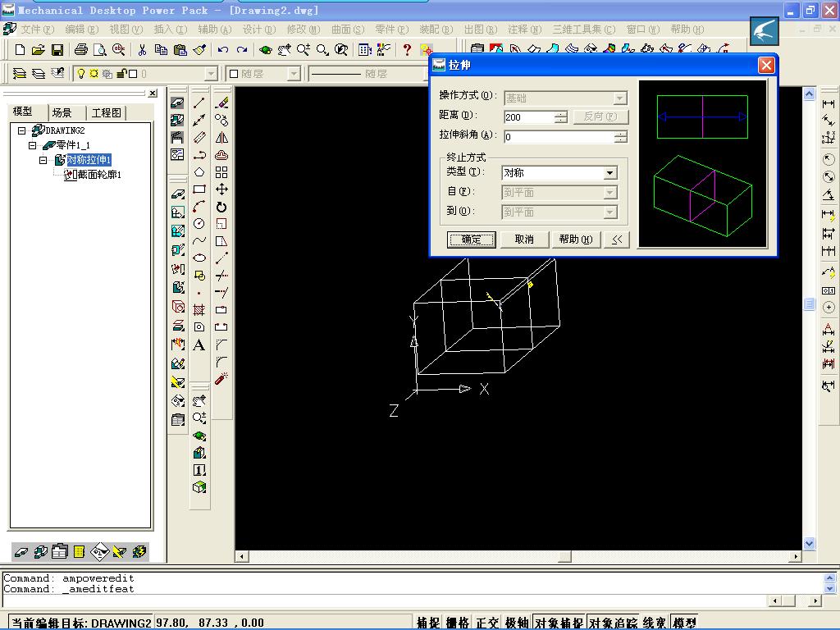Click the Explode dynamite icon
The image size is (840, 630).
(x=221, y=379)
